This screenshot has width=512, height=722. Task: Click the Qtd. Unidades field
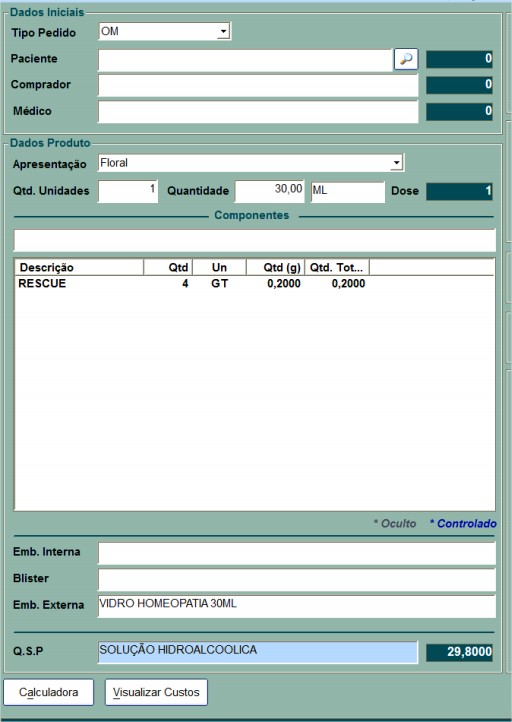click(x=128, y=192)
